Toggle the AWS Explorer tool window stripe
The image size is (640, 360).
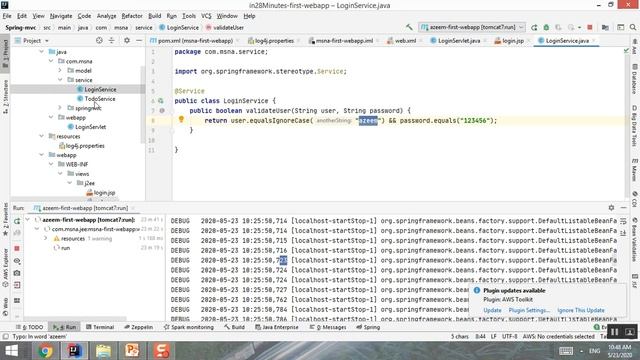5,267
